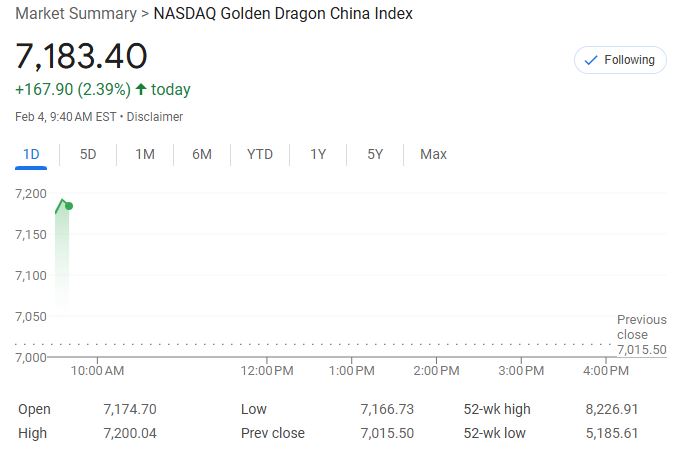Open the Disclaimer link

(155, 117)
